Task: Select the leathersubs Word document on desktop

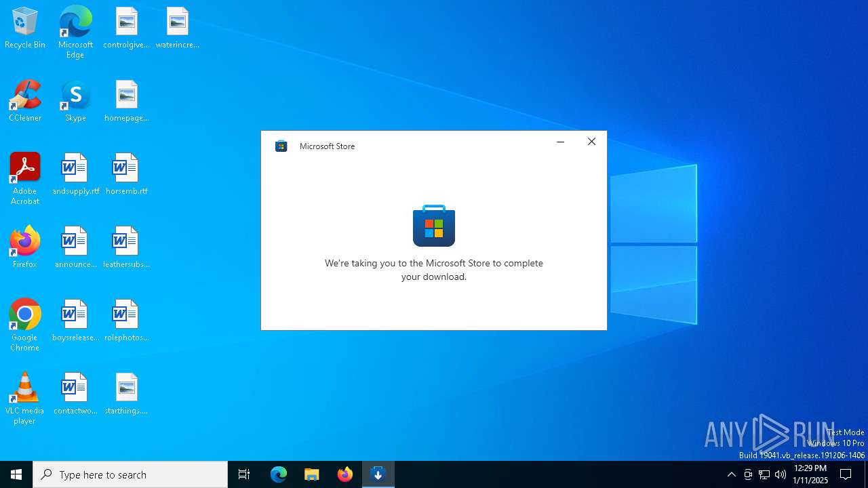Action: 126,248
